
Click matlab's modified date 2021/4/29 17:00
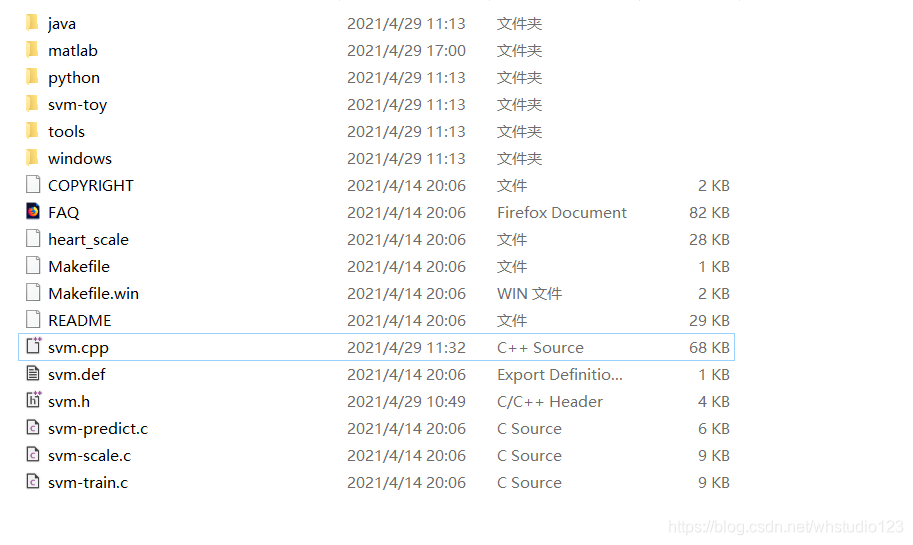tap(406, 51)
